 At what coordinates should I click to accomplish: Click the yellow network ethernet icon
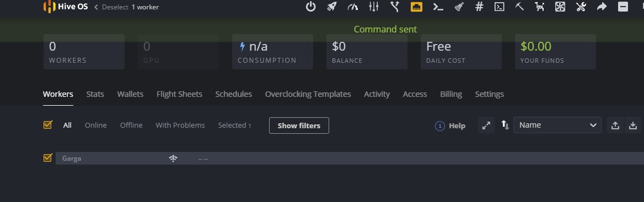click(x=416, y=7)
